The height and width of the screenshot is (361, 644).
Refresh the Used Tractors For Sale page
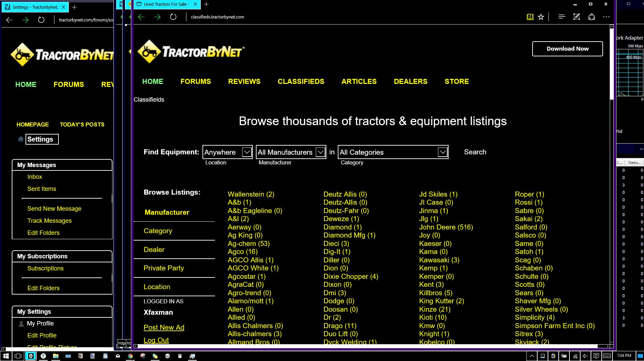tap(173, 17)
